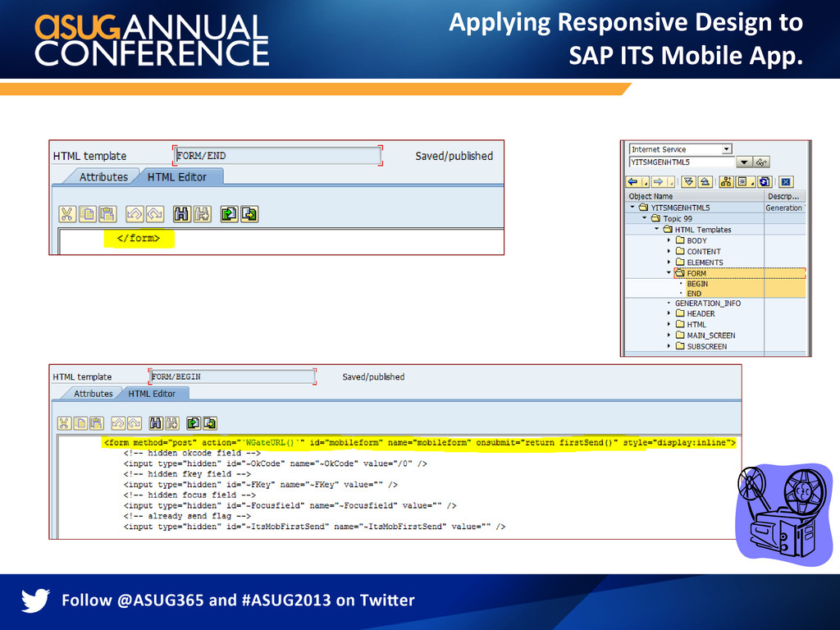
Task: Expand the BODY folder
Action: [x=669, y=240]
